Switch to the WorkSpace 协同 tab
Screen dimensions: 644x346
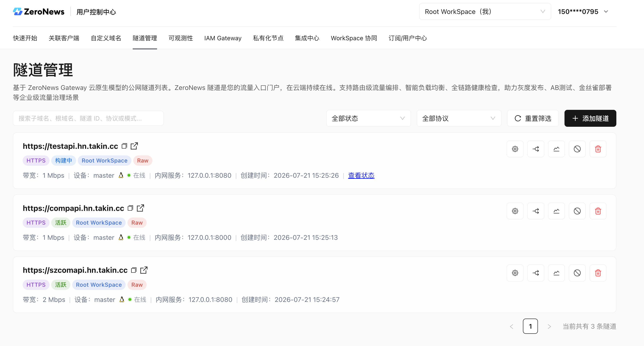pyautogui.click(x=354, y=38)
